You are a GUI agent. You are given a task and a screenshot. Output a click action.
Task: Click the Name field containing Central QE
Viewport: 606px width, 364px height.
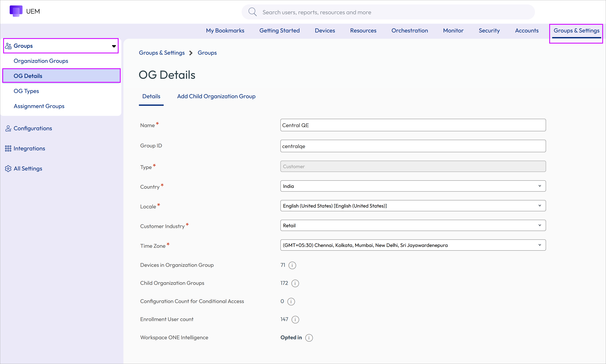tap(413, 125)
